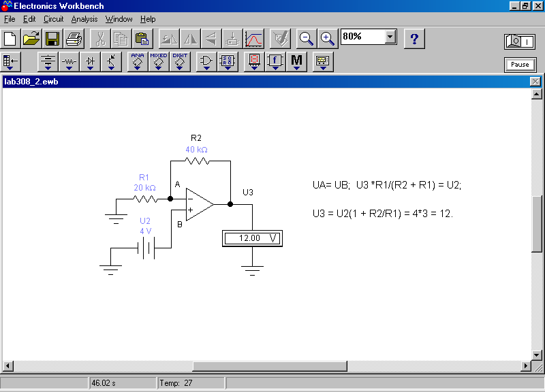Click vertical scrollbar up arrow
The width and height of the screenshot is (545, 392).
pyautogui.click(x=537, y=94)
